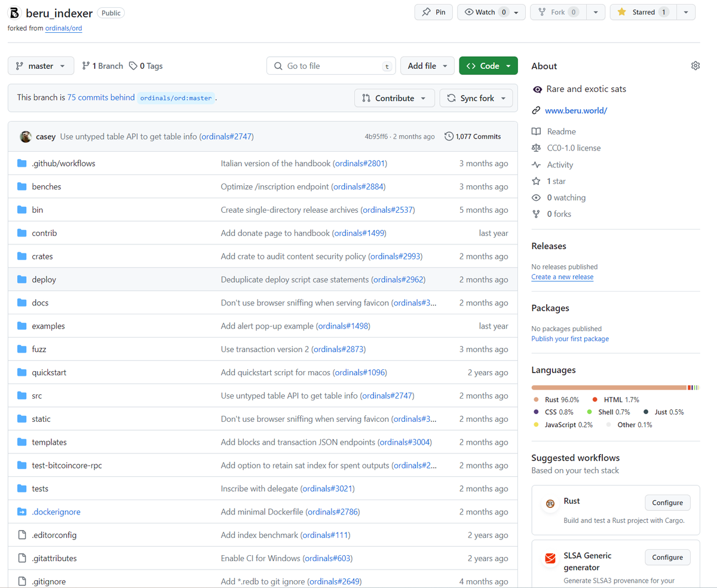This screenshot has height=588, width=717.
Task: Open the quickstart folder name
Action: 49,372
